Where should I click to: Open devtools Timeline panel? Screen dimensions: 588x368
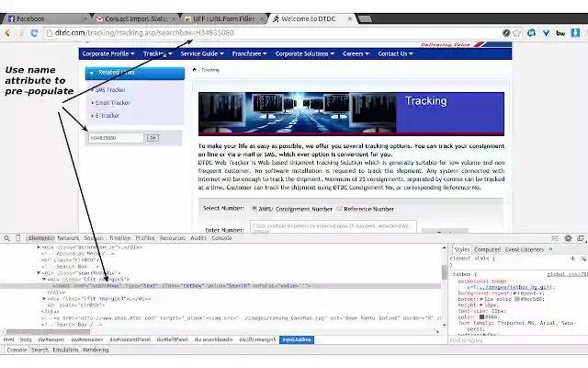tap(119, 238)
